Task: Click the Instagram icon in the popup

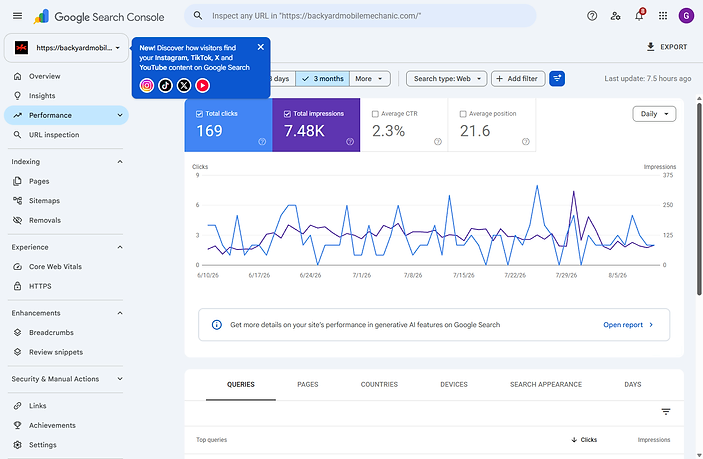Action: pyautogui.click(x=147, y=85)
